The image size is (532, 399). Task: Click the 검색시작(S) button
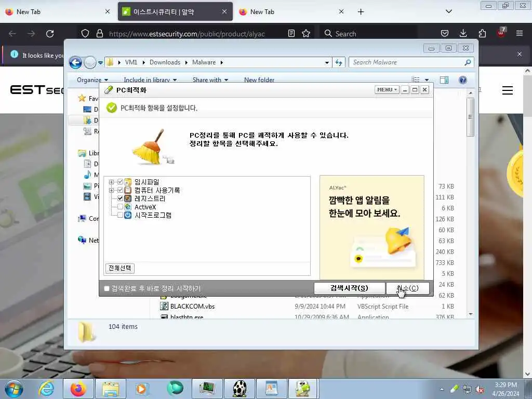coord(349,288)
